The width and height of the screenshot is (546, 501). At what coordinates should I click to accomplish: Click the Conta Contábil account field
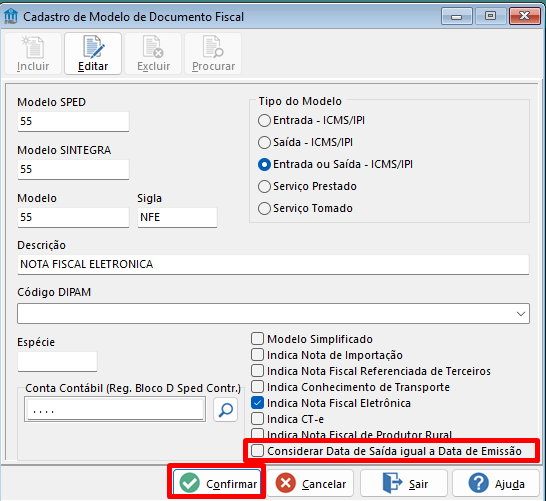click(x=115, y=410)
